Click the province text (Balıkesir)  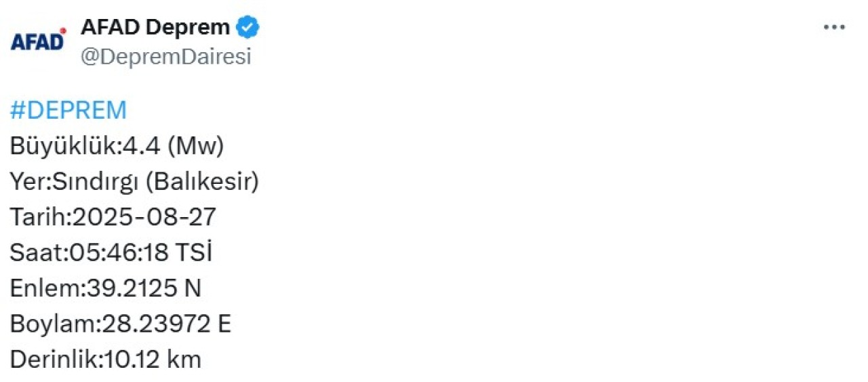(202, 182)
